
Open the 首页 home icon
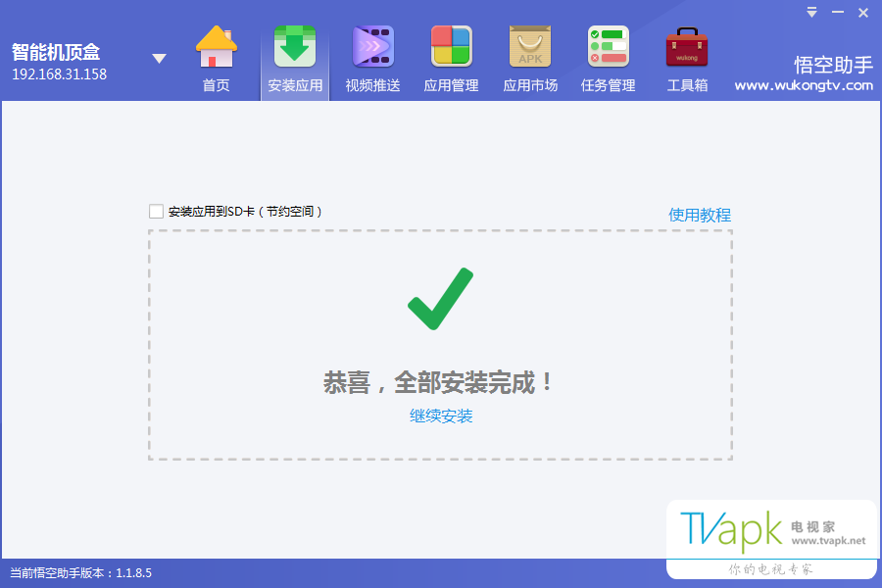point(216,47)
